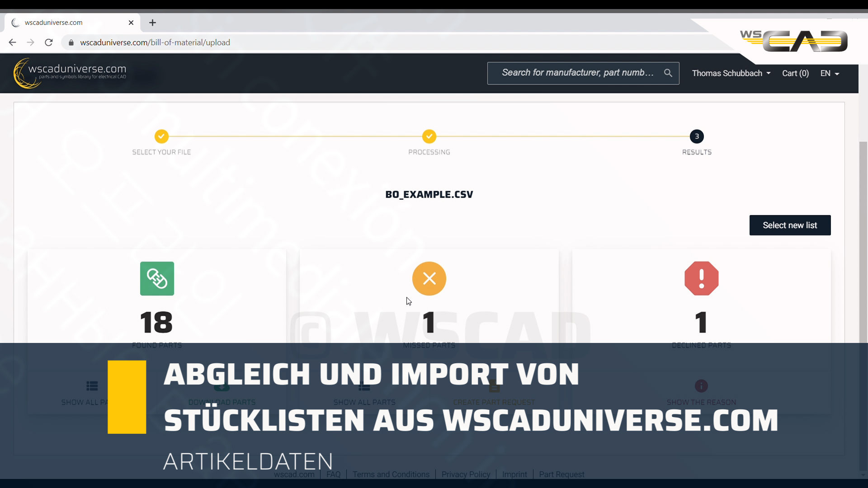Screen dimensions: 868x488
Task: Open the EN language dropdown
Action: tap(830, 73)
